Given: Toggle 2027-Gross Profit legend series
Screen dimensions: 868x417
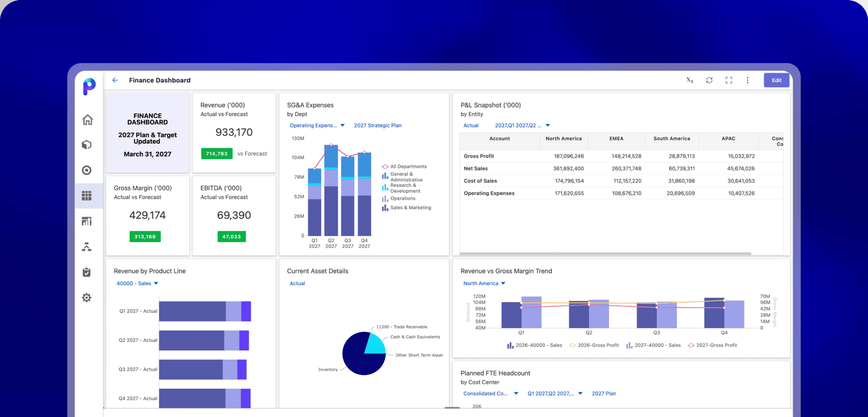Looking at the screenshot, I should 712,346.
